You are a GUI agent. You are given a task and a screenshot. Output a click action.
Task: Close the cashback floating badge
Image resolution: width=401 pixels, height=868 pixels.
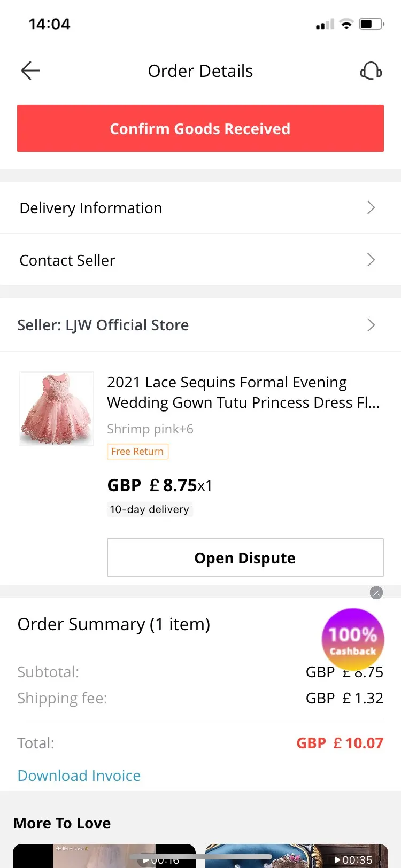pyautogui.click(x=376, y=592)
